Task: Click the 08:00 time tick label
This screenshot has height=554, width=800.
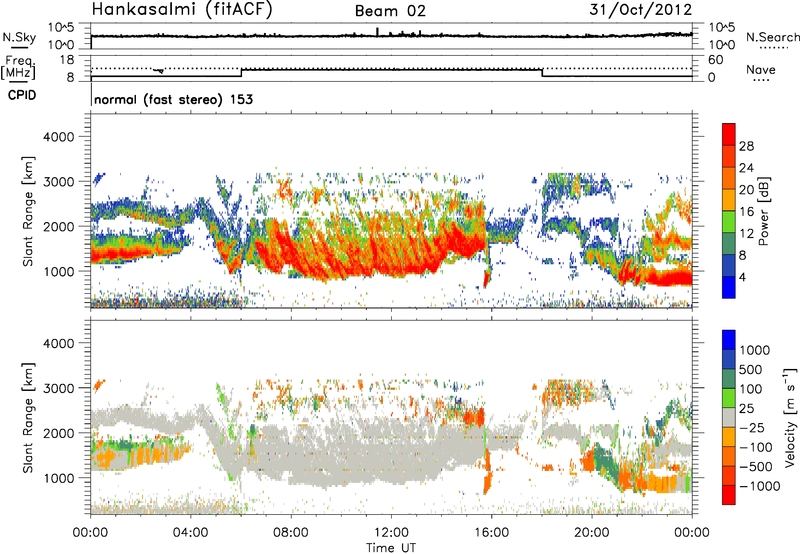Action: coord(291,533)
